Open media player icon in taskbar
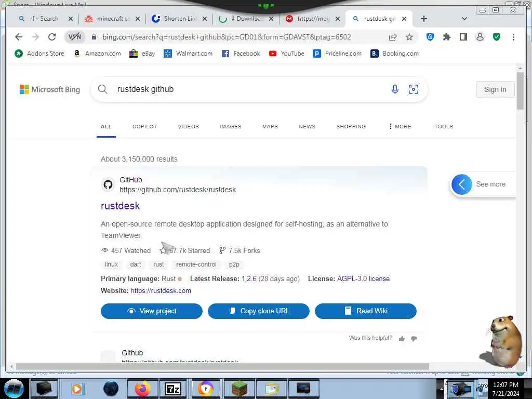This screenshot has width=532, height=399. tap(77, 389)
